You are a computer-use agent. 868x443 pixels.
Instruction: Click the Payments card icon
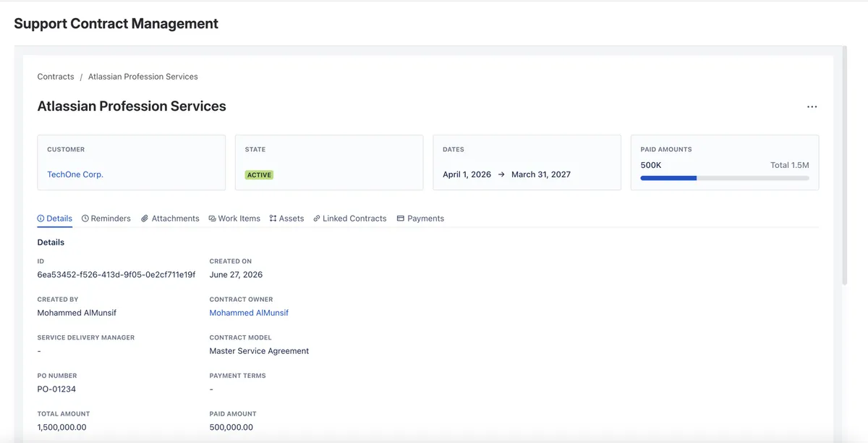401,219
